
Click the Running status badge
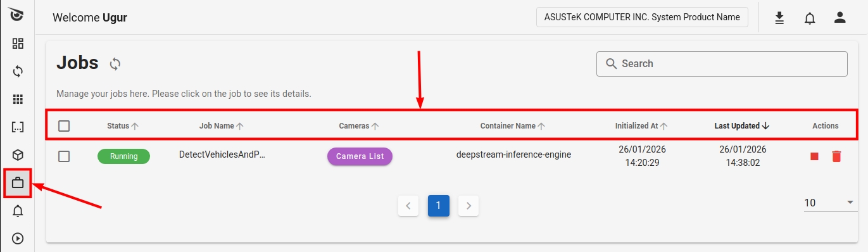tap(123, 156)
